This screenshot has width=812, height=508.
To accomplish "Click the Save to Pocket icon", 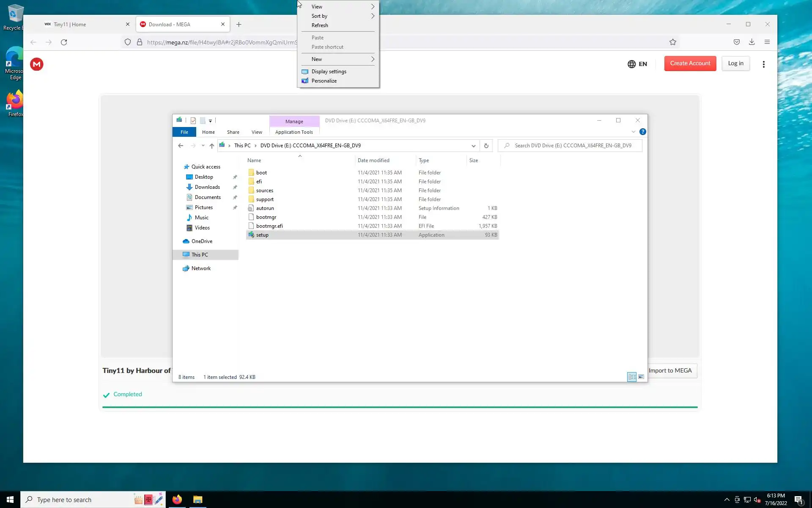I will (x=736, y=42).
